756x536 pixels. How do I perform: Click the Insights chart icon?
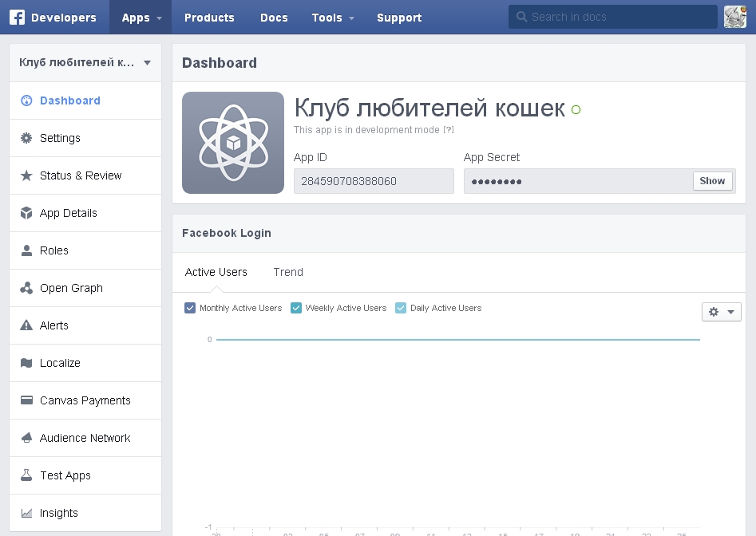click(x=26, y=513)
